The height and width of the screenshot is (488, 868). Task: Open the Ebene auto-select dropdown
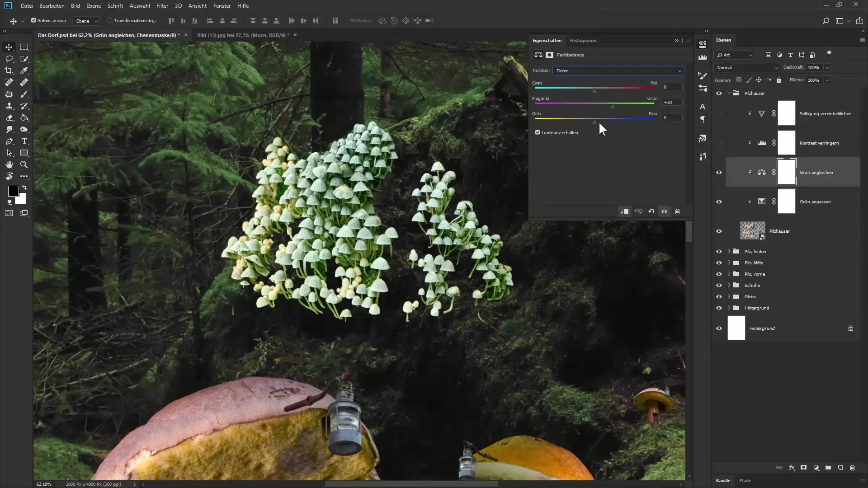coord(86,21)
